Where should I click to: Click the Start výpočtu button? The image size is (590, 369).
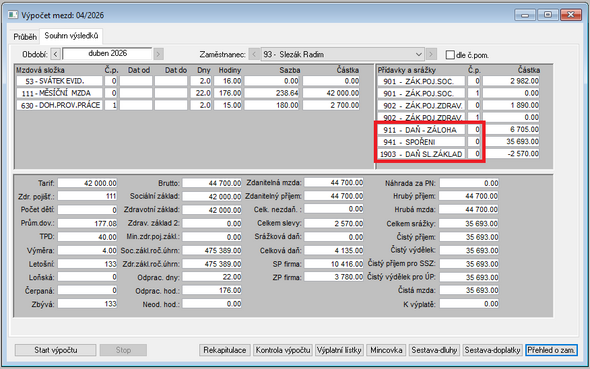click(x=56, y=350)
